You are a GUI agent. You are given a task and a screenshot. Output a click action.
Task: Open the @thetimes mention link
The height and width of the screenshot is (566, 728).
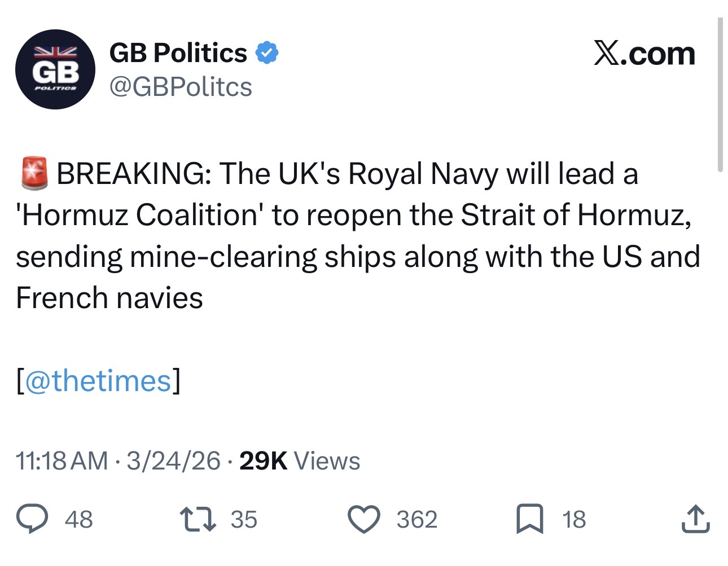pos(98,381)
